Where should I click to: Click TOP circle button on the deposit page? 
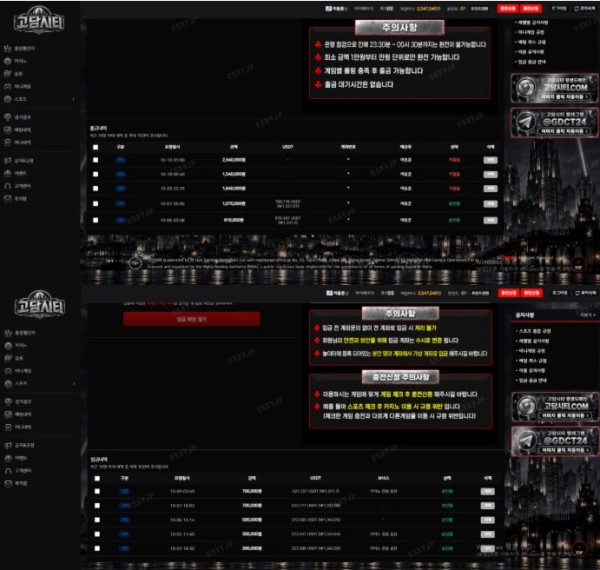(x=579, y=550)
